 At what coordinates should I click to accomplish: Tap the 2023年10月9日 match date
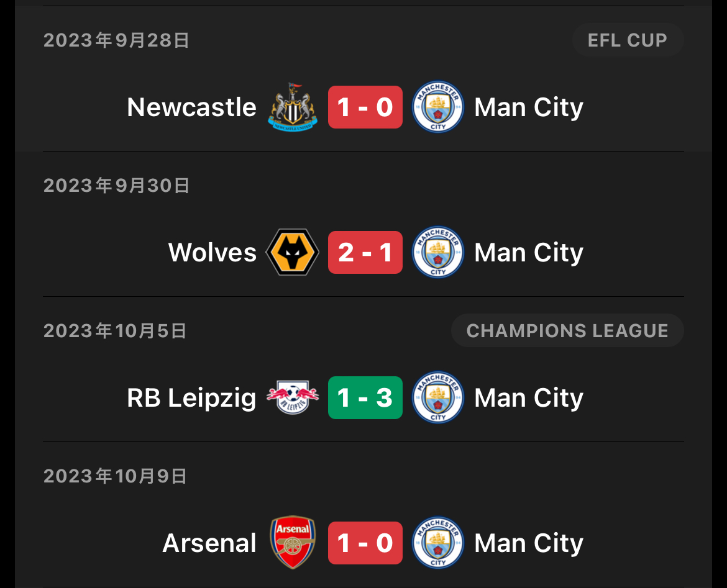pyautogui.click(x=115, y=476)
